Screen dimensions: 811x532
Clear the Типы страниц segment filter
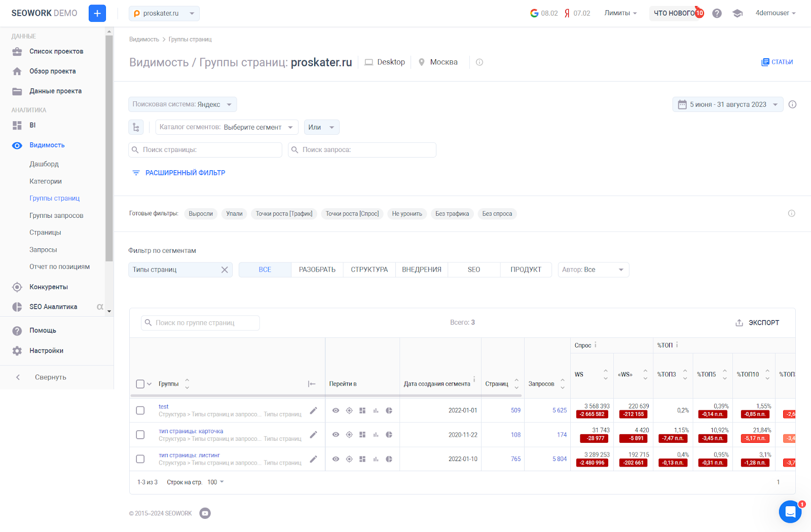(x=225, y=270)
